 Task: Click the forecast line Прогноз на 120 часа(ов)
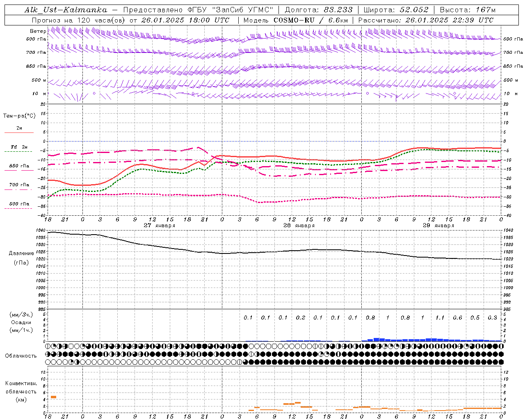click(x=79, y=20)
